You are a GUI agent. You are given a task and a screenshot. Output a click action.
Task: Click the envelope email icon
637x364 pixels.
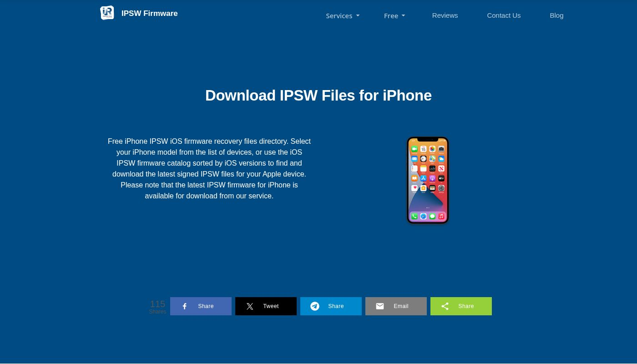click(x=380, y=306)
